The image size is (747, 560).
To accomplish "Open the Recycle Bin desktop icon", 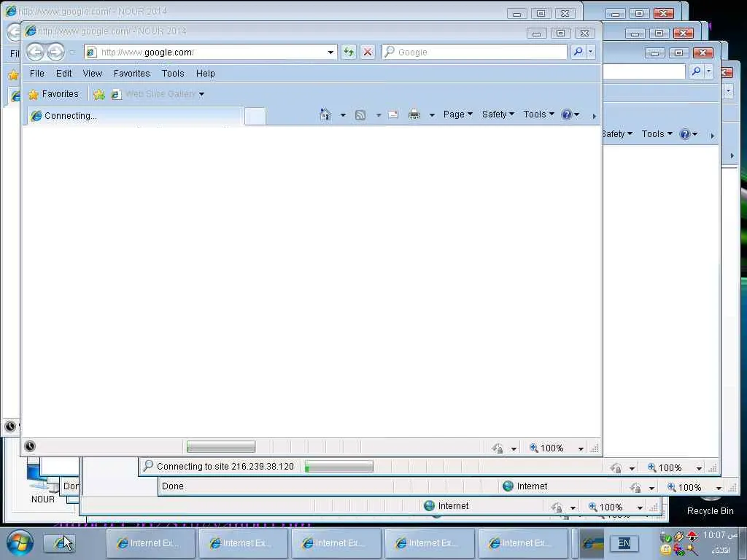I will click(x=710, y=505).
